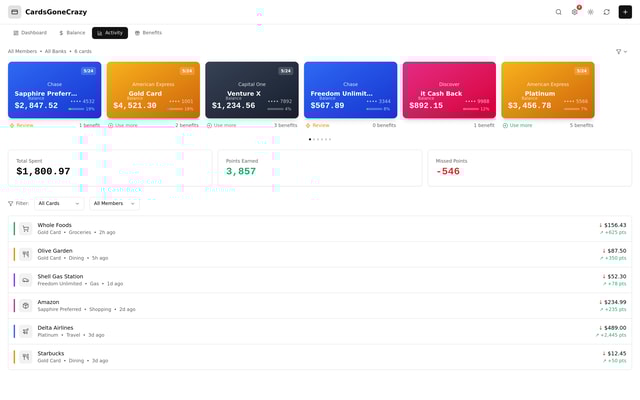The width and height of the screenshot is (640, 400).
Task: Open the Amazon transaction row
Action: [320, 306]
